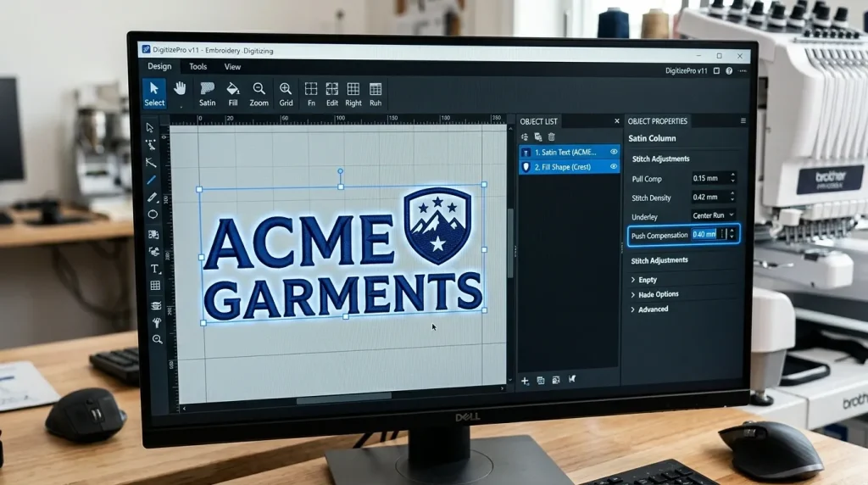Switch to the Design tab
The image size is (868, 485).
159,66
